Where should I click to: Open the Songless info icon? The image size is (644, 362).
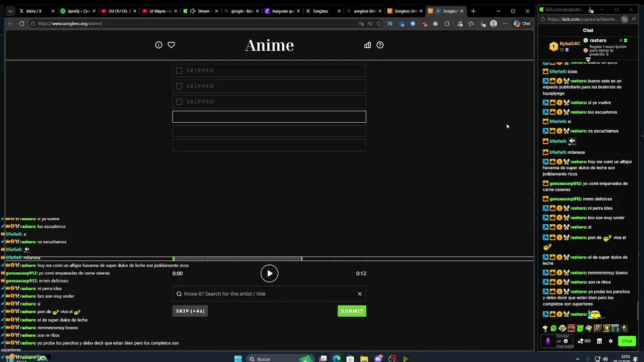(x=158, y=45)
